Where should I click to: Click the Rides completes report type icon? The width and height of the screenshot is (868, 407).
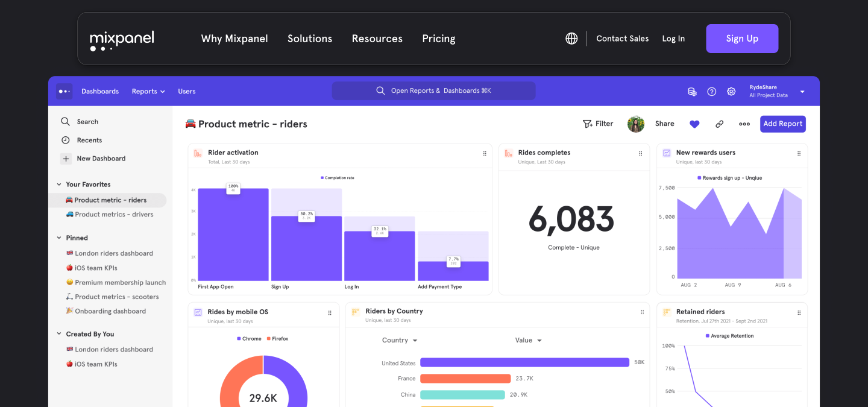coord(508,153)
